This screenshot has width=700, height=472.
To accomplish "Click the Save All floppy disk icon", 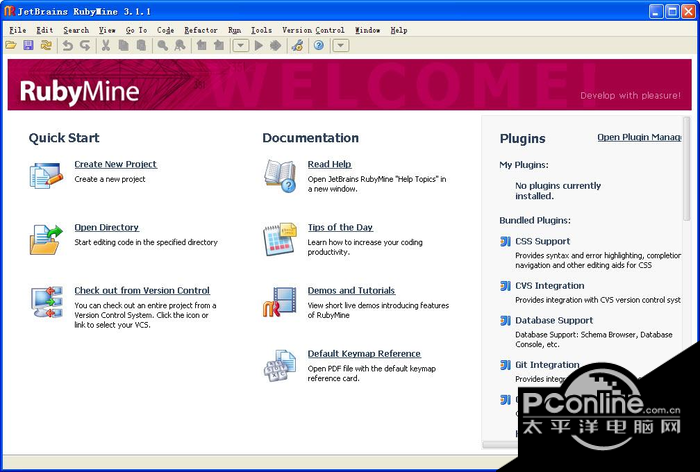I will coord(28,45).
